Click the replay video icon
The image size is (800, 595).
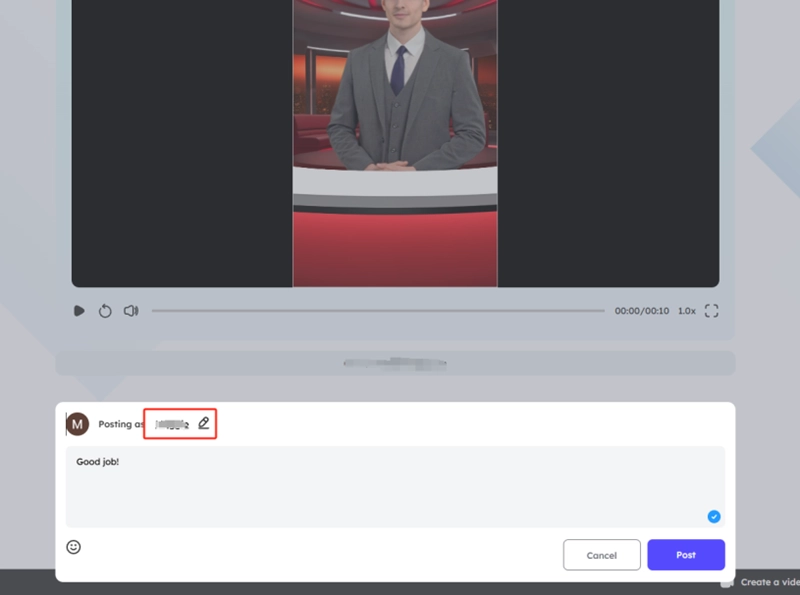[105, 311]
